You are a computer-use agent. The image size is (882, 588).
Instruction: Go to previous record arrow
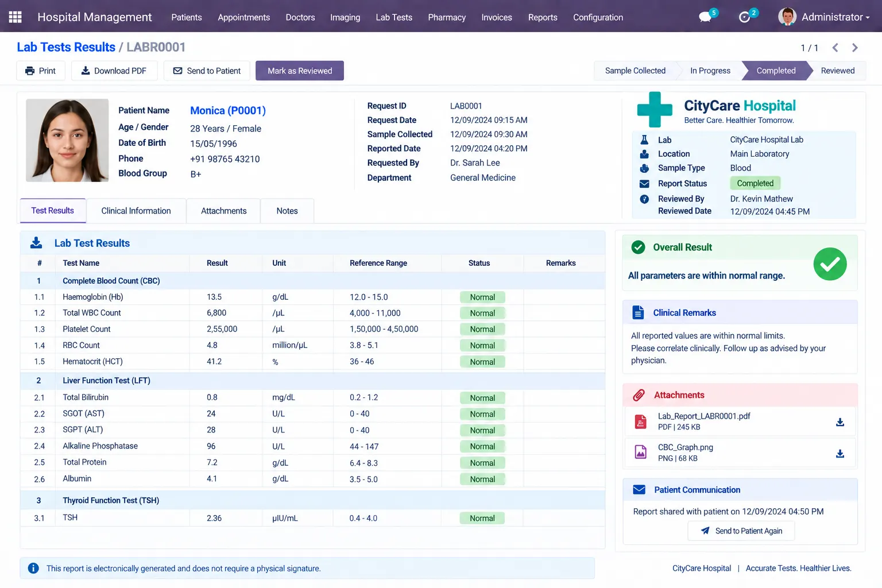pos(835,48)
